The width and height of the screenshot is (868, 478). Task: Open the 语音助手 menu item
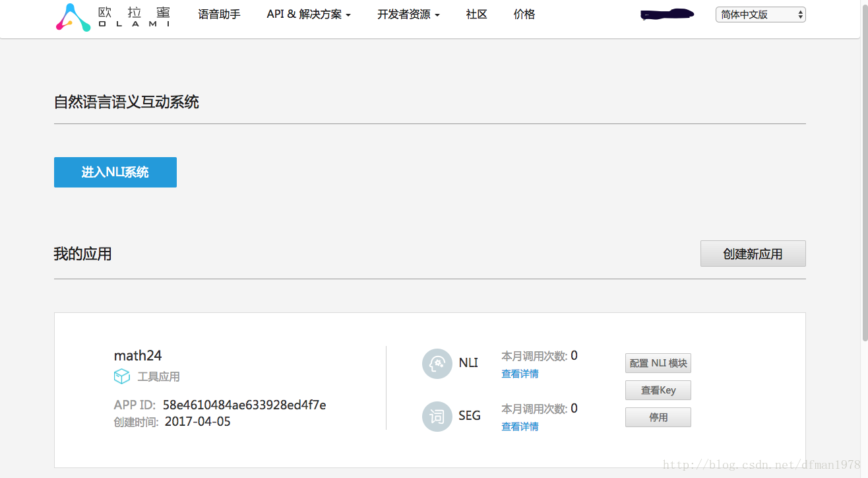click(x=220, y=14)
